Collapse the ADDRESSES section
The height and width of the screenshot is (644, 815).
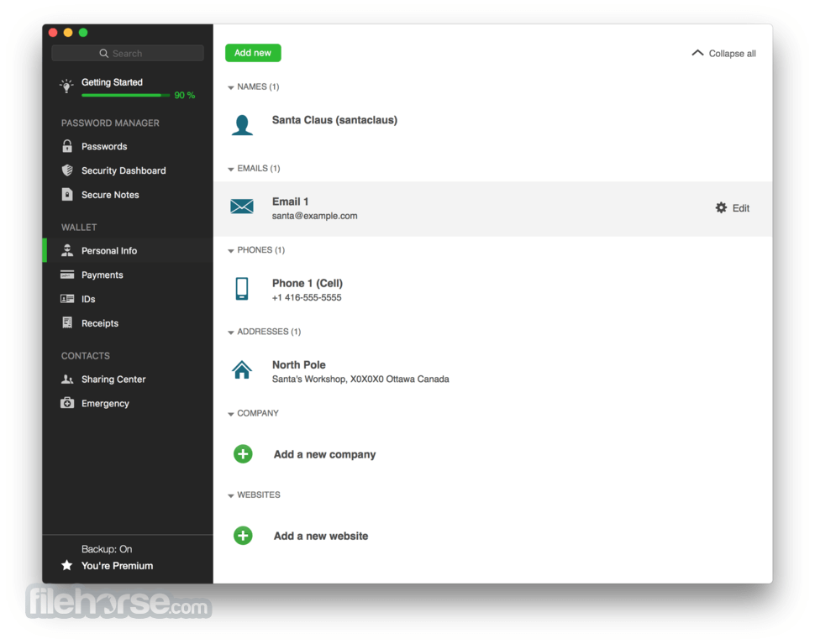[231, 332]
